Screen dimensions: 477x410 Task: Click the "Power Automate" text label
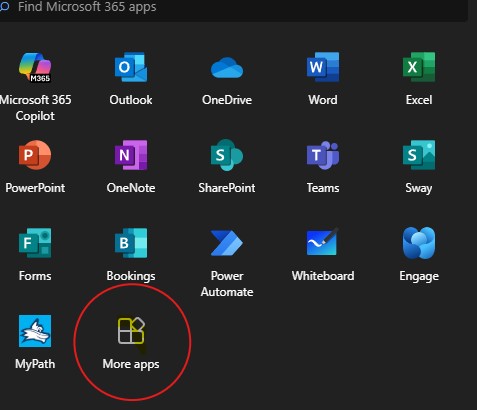click(227, 284)
